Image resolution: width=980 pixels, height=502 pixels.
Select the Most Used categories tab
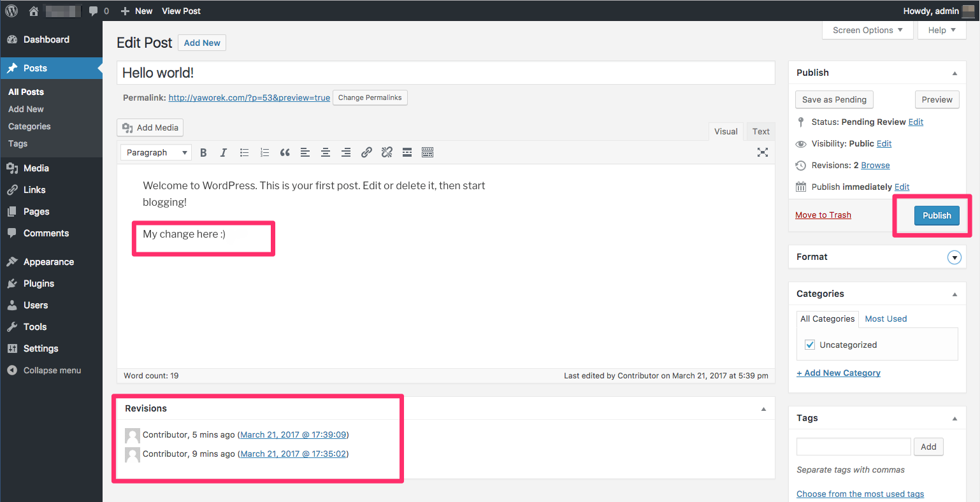[x=886, y=319]
